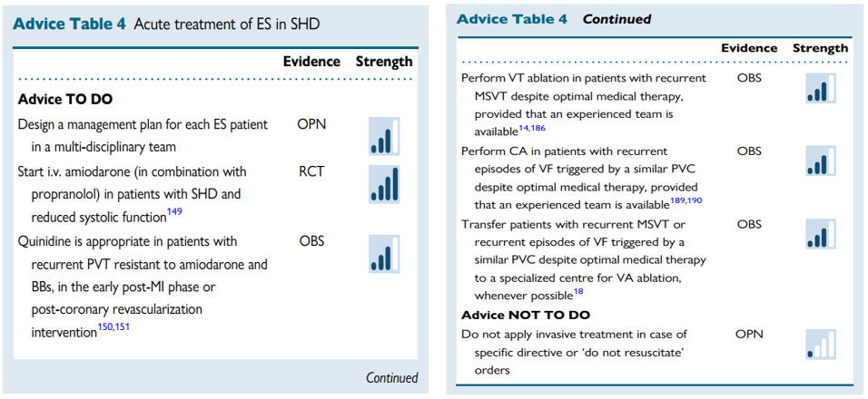The width and height of the screenshot is (868, 399).
Task: Click strength icon for CA recurrent VF advice
Action: click(821, 161)
